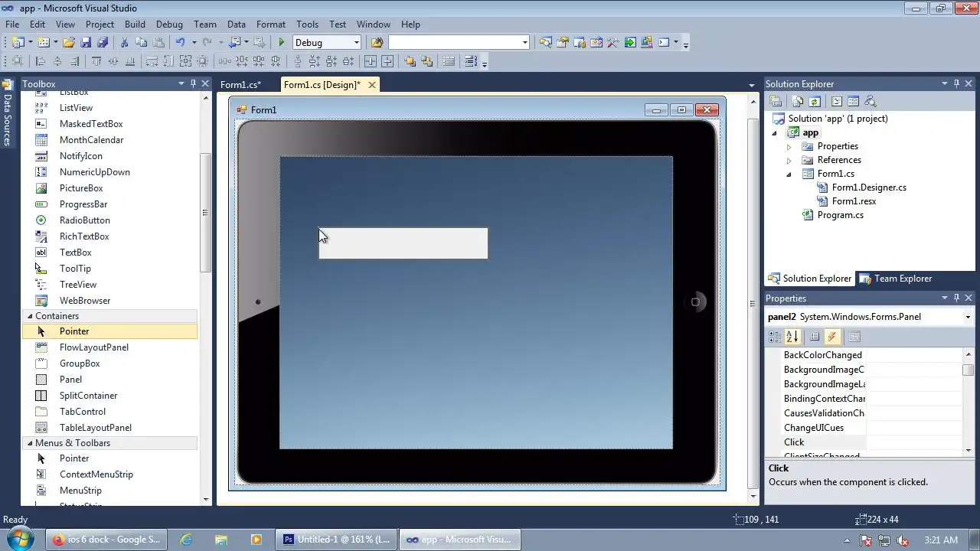
Task: Open Photoshop Untitled-1 taskbar item
Action: coord(336,540)
